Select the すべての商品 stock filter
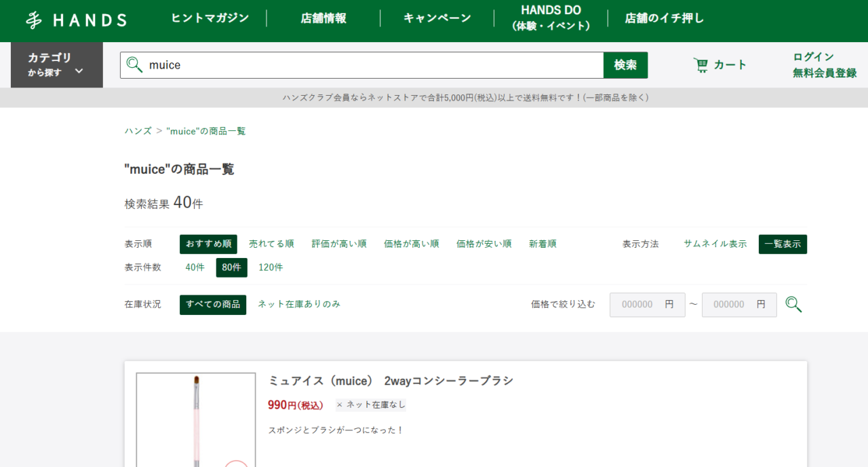This screenshot has height=467, width=868. (x=213, y=305)
